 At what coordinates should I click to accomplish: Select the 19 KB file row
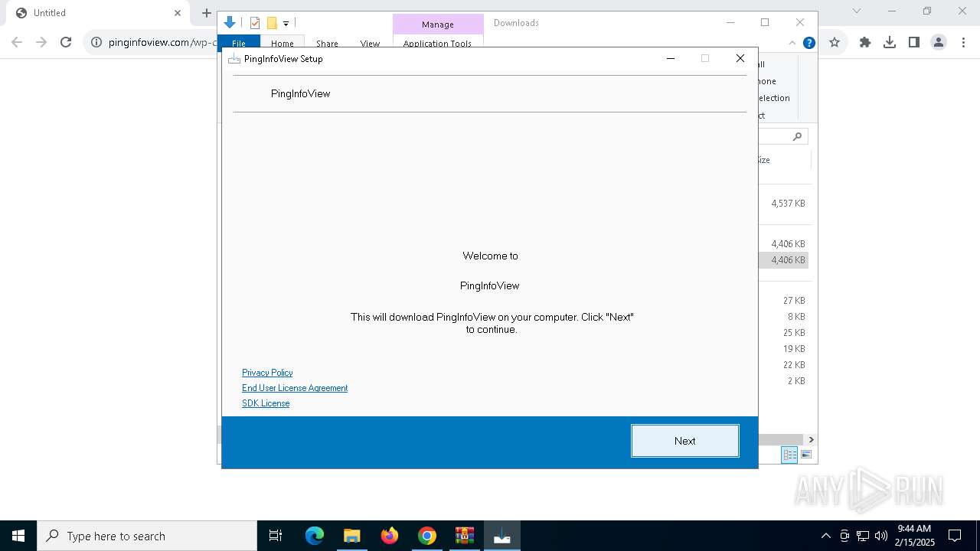click(785, 349)
